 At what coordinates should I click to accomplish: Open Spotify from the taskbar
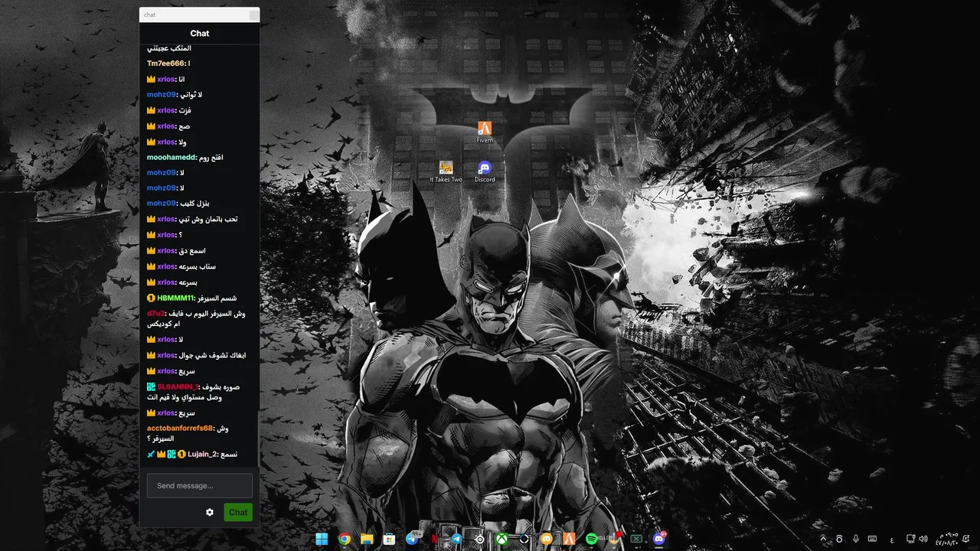[x=592, y=539]
